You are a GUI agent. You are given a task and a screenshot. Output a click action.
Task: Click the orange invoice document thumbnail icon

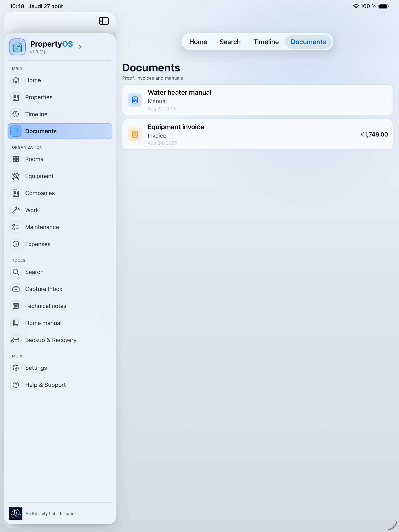point(135,134)
